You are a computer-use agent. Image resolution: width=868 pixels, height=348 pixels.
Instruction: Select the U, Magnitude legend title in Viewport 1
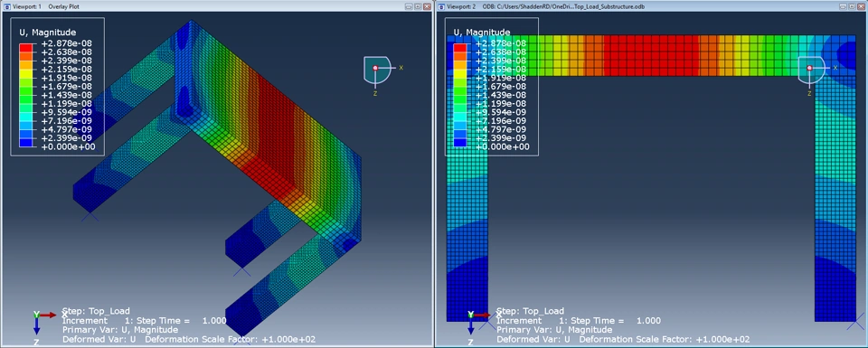(48, 33)
